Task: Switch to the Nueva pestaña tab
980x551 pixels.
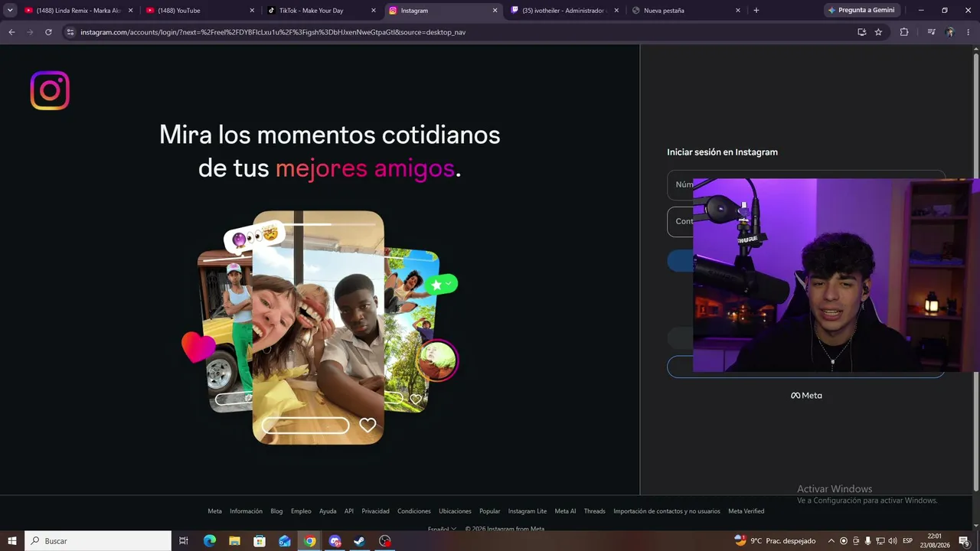Action: pyautogui.click(x=685, y=11)
